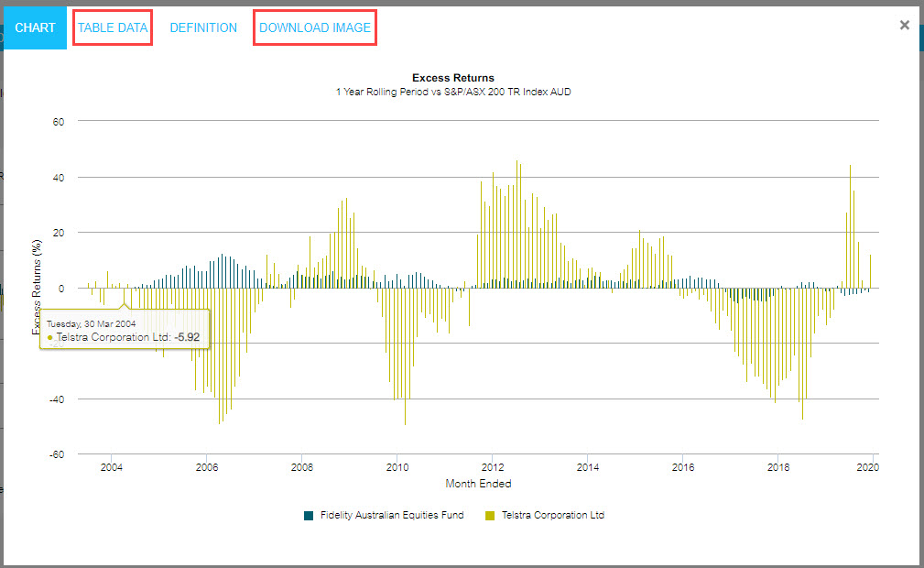
Task: Click the 1 Year Rolling Period subtitle
Action: tap(452, 92)
